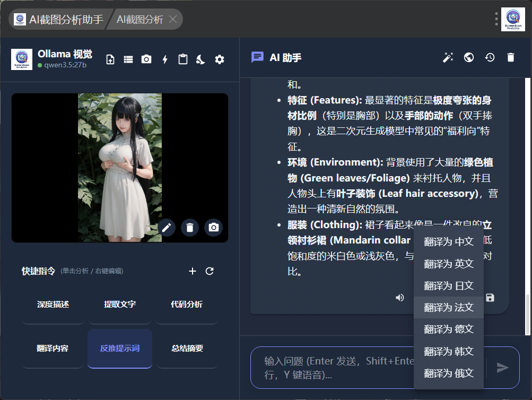Image resolution: width=532 pixels, height=400 pixels.
Task: Click the globe icon in AI 助手 header
Action: click(x=469, y=57)
